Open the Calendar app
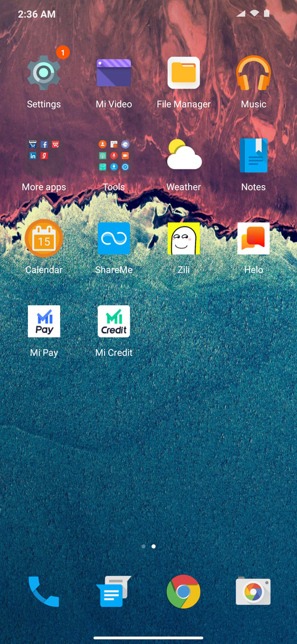This screenshot has height=644, width=297. 44,238
